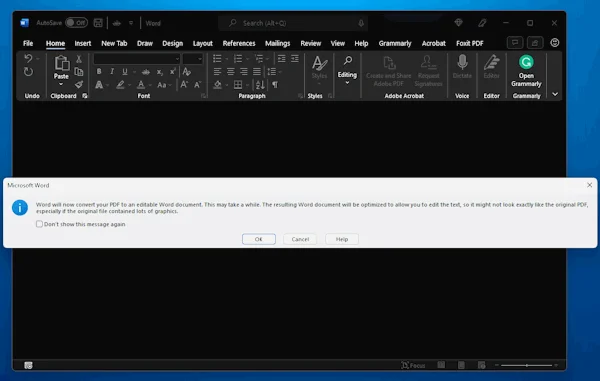
Task: Click the Multilevel List icon
Action: (x=259, y=59)
